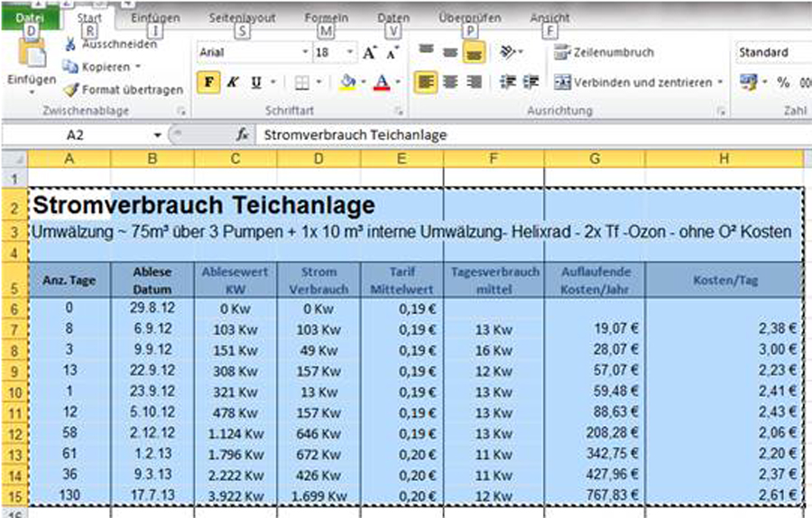Image resolution: width=812 pixels, height=518 pixels.
Task: Click the red font color A swatch
Action: [381, 82]
